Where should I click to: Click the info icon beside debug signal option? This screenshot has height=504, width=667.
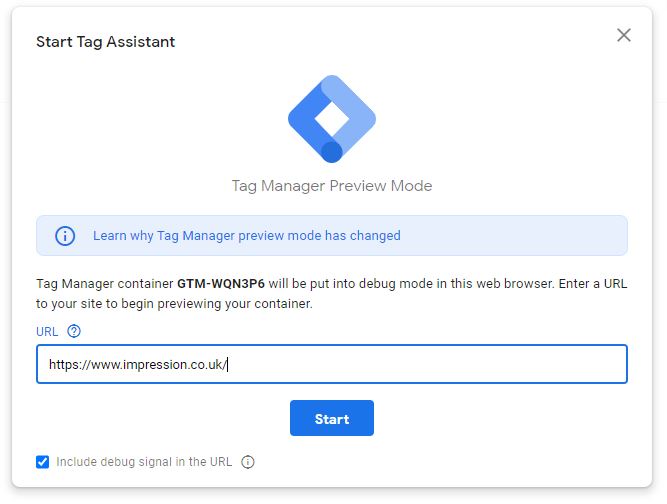click(248, 462)
